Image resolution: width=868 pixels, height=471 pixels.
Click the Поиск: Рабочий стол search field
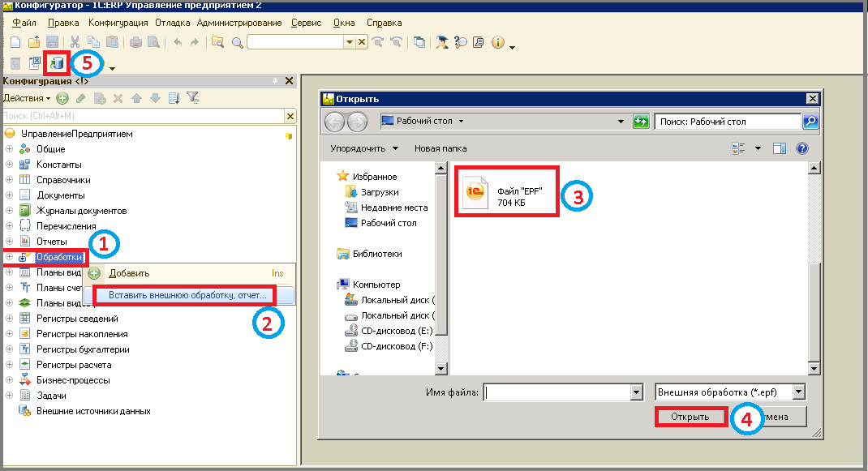(728, 122)
